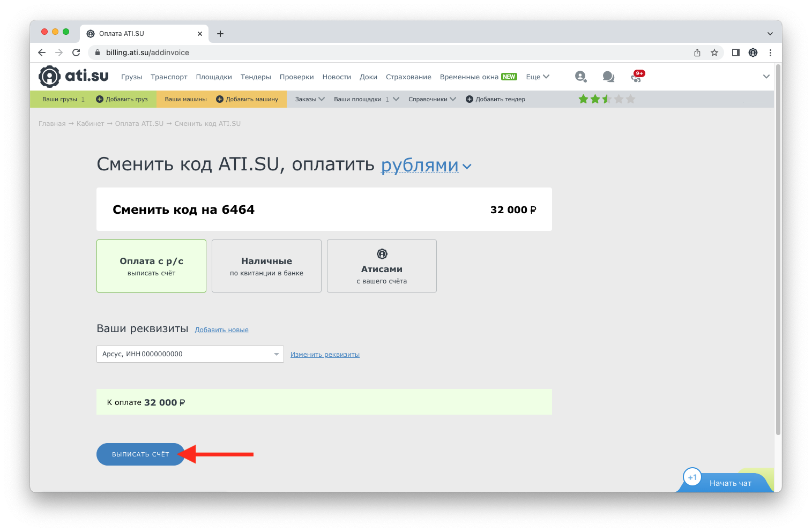The height and width of the screenshot is (532, 812).
Task: Select Атисами payment option
Action: [382, 266]
